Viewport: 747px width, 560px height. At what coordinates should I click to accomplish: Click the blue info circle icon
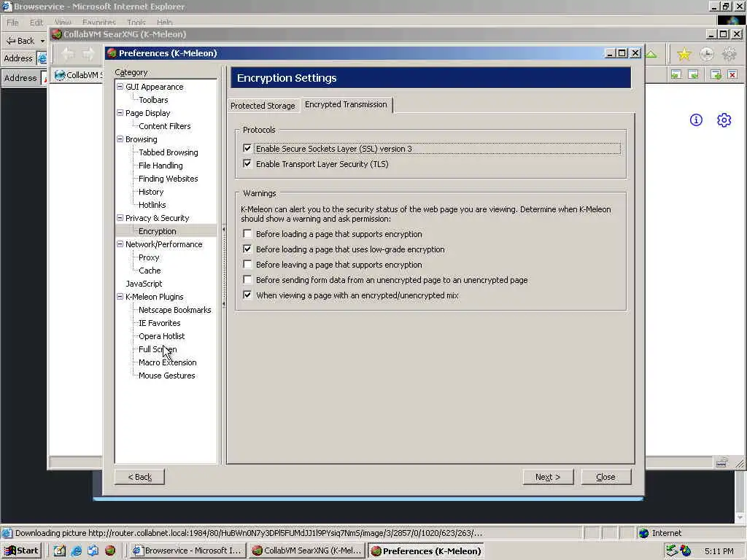[696, 120]
